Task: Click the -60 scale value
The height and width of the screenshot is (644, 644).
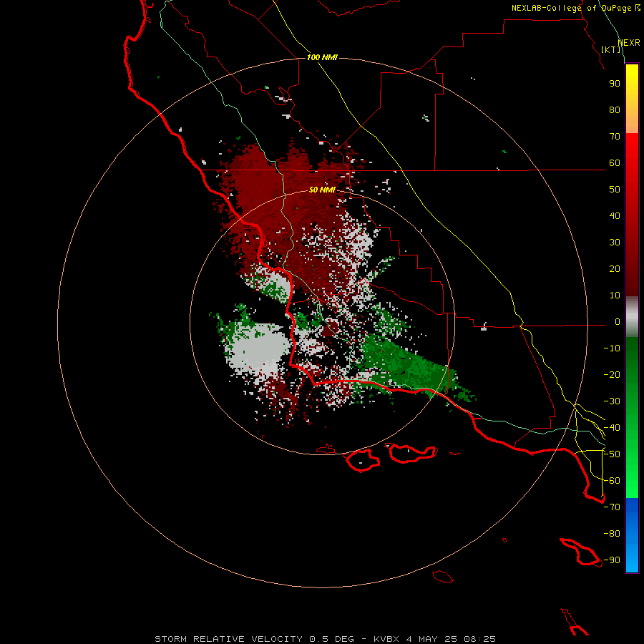Action: [x=612, y=481]
